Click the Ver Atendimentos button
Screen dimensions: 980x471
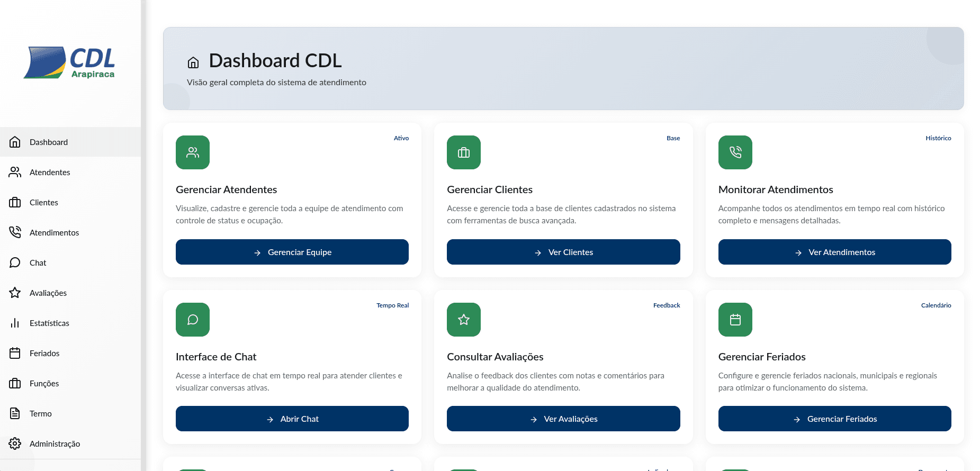tap(835, 252)
